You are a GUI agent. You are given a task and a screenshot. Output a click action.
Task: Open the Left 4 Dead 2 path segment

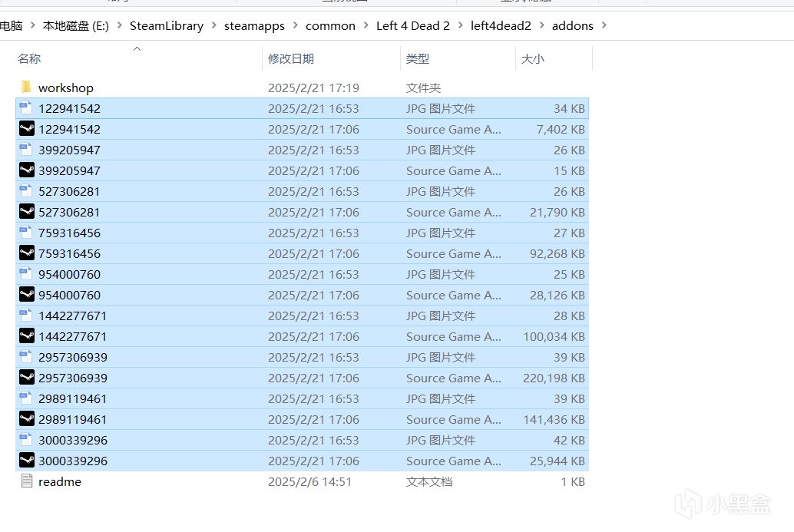coord(412,26)
